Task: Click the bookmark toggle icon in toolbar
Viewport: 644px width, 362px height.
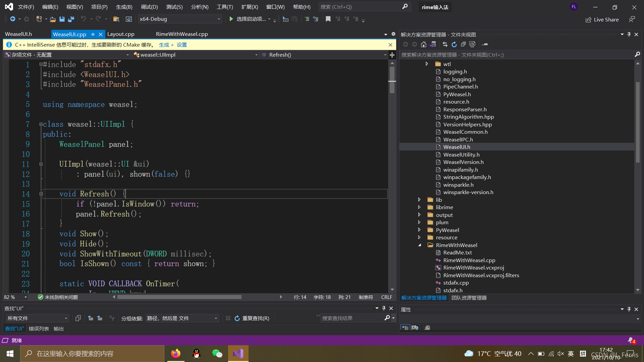Action: pyautogui.click(x=328, y=19)
